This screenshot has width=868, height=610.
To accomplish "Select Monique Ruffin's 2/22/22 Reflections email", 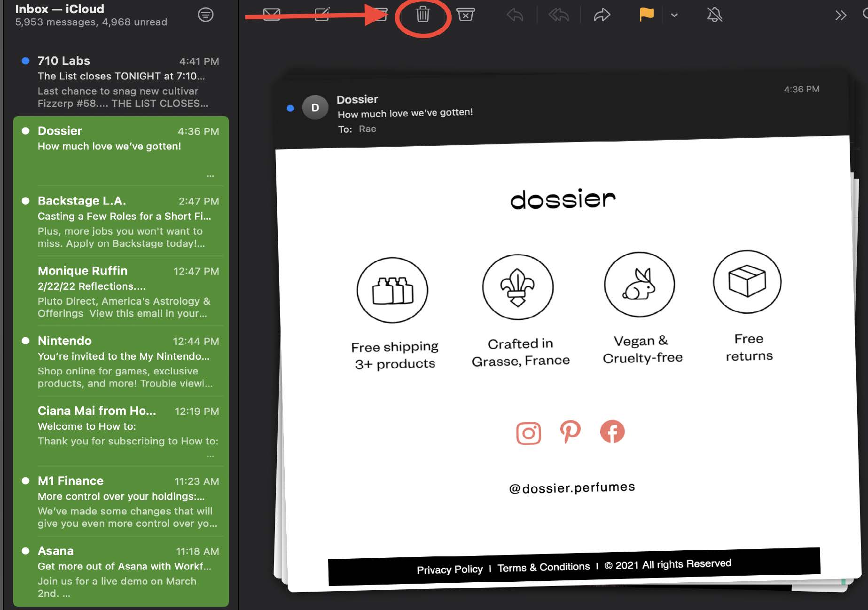I will 121,291.
